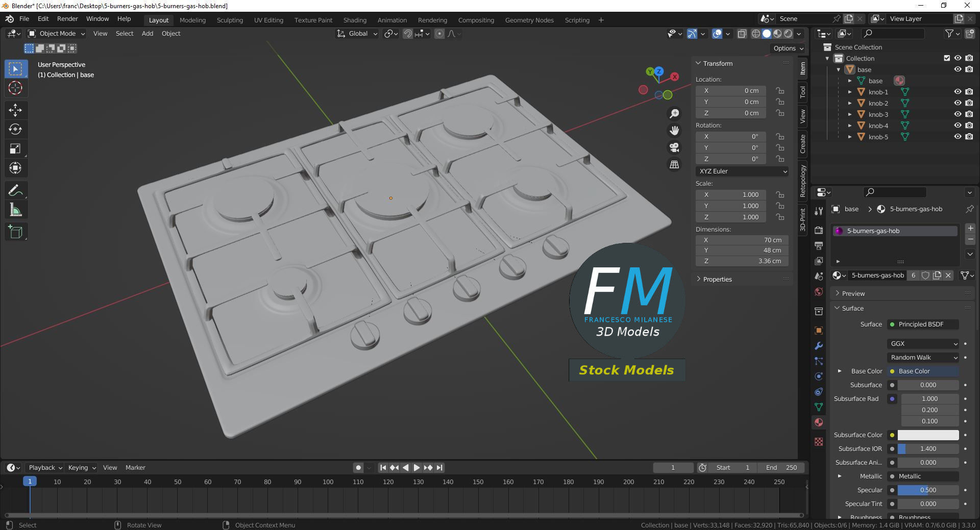Select the Move tool

[15, 110]
